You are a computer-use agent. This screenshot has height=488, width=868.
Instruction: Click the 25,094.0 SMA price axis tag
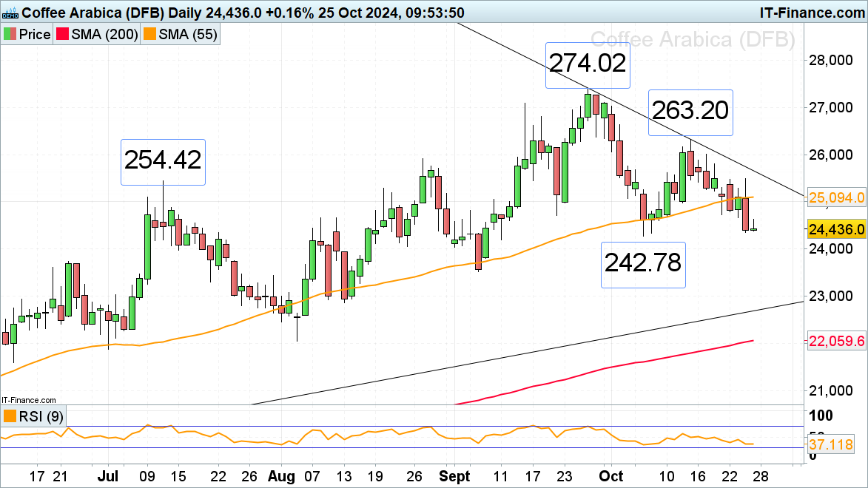point(837,198)
